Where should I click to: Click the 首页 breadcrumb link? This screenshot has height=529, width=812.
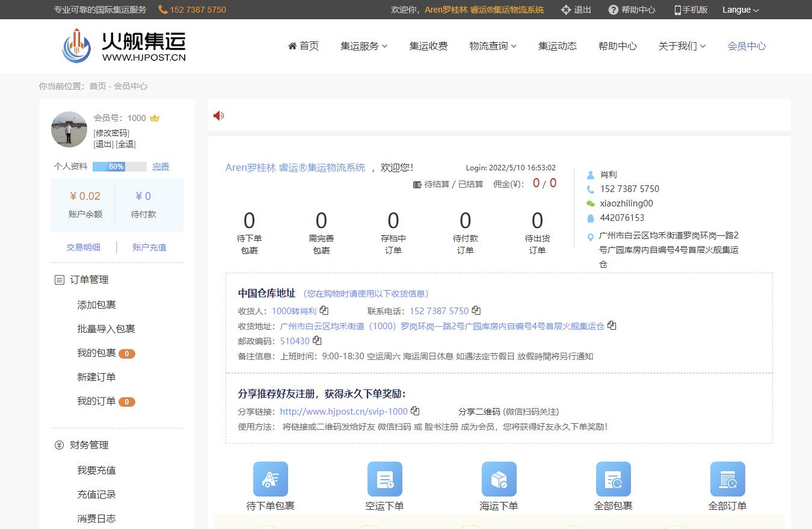97,86
